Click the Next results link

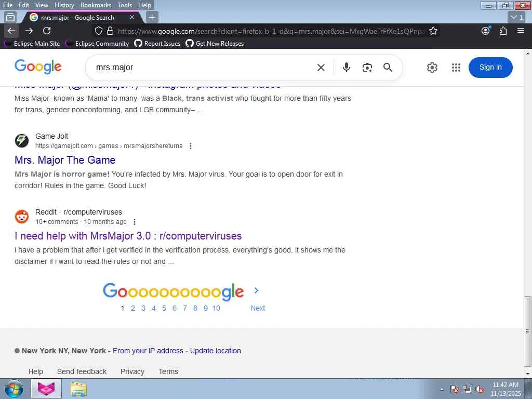[258, 308]
